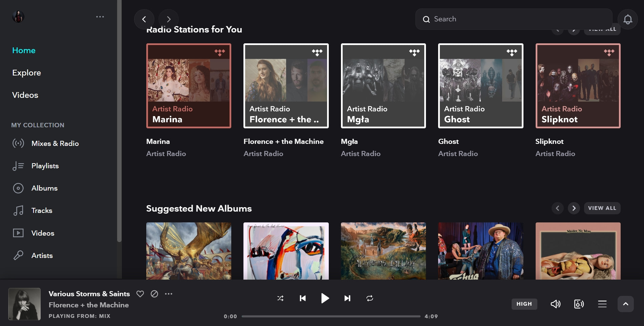This screenshot has width=644, height=326.
Task: Open the Mgła title link
Action: click(349, 142)
